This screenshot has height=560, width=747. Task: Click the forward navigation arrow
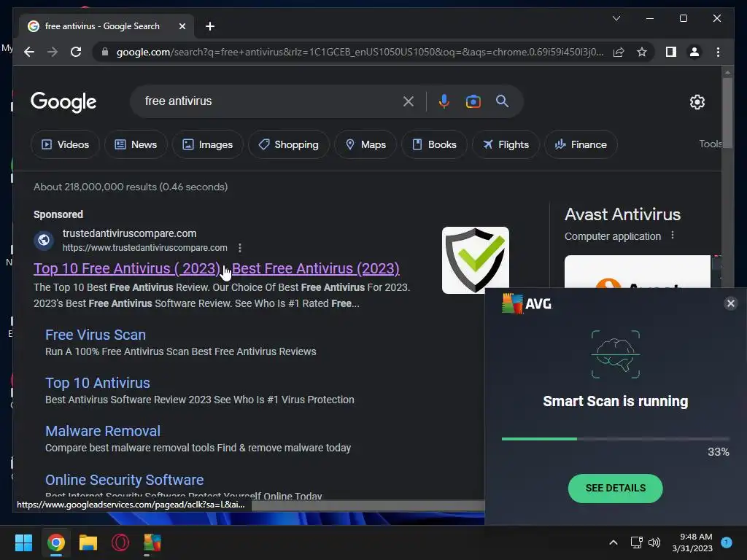click(x=53, y=52)
